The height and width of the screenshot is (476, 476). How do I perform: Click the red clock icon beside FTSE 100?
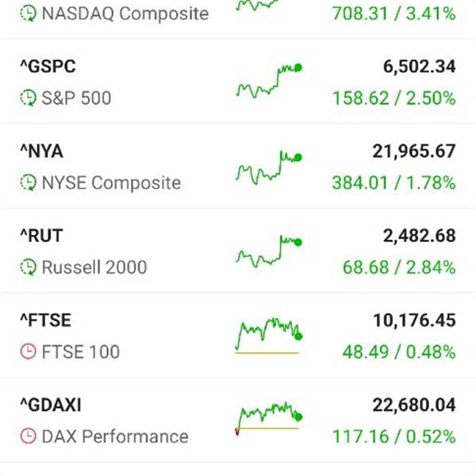[x=28, y=351]
